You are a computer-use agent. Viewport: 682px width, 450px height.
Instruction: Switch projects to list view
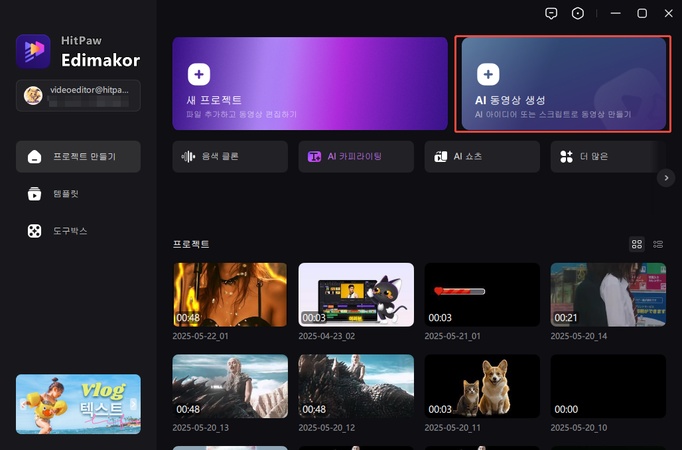coord(658,244)
